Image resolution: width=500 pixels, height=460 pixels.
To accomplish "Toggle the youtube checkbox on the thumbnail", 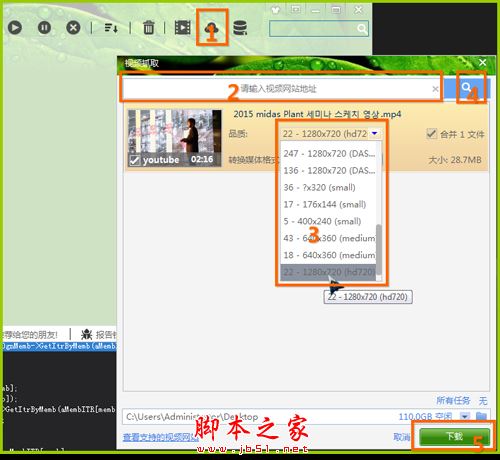I will tap(134, 160).
